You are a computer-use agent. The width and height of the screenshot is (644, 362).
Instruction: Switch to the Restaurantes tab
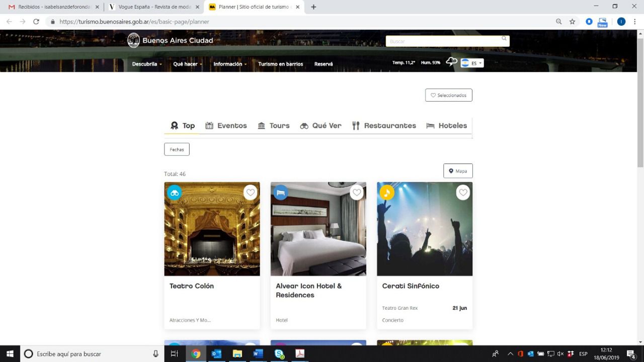point(384,126)
